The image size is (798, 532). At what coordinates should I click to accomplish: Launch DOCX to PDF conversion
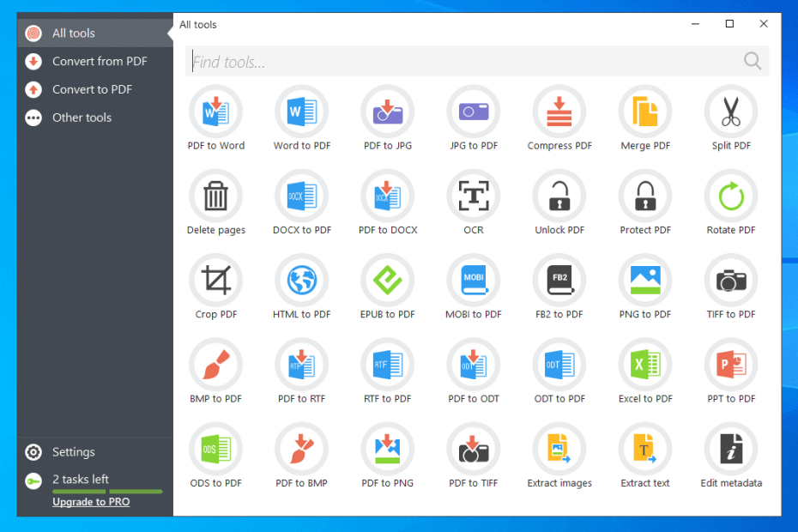point(302,196)
